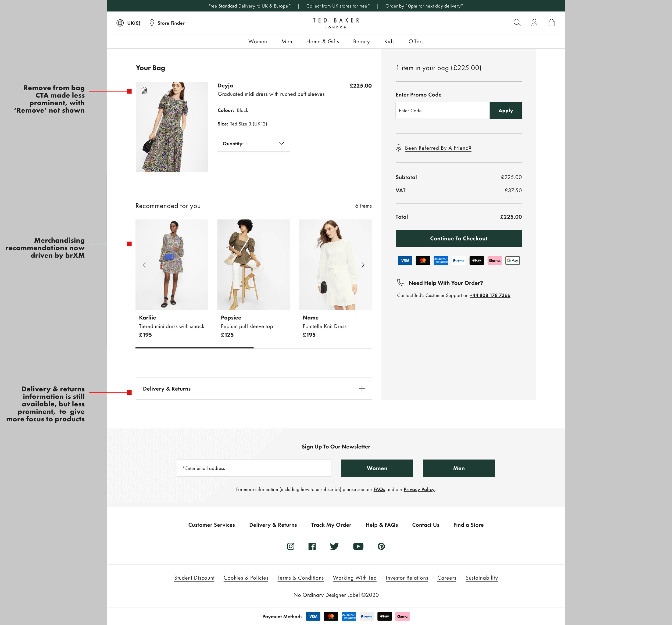Open Student Discount link
Image resolution: width=672 pixels, height=625 pixels.
point(194,578)
